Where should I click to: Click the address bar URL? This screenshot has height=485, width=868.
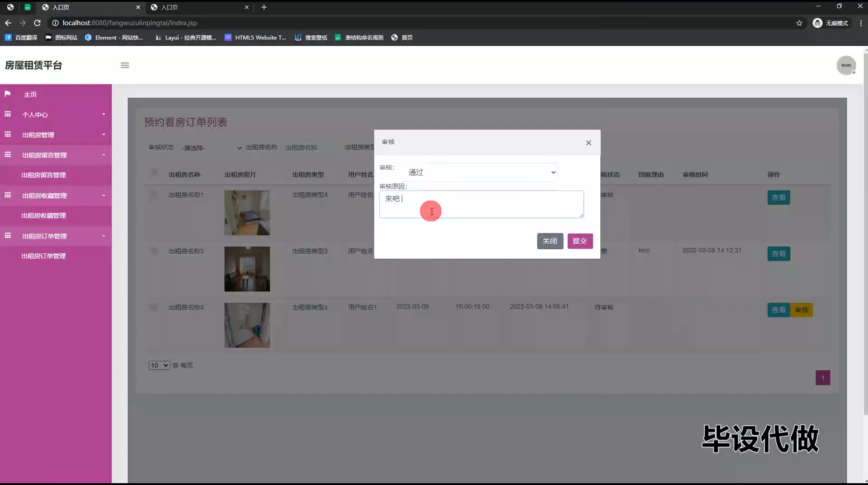(x=130, y=23)
